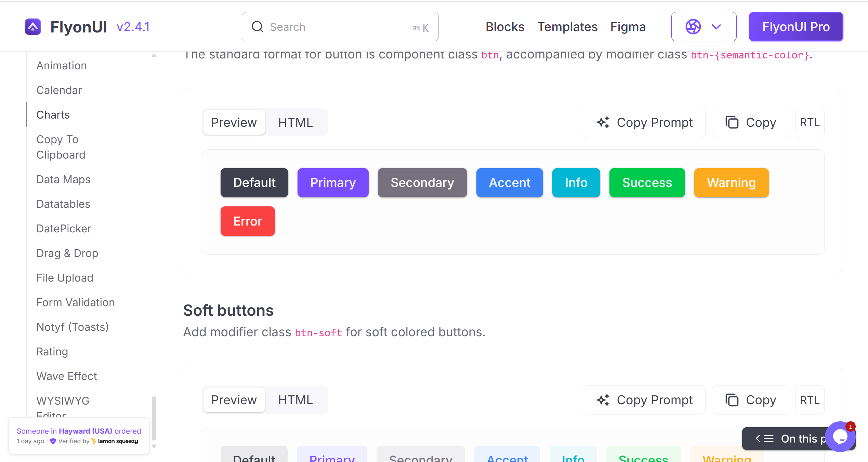Click the FlyonUI Pro button
868x462 pixels.
click(x=796, y=27)
